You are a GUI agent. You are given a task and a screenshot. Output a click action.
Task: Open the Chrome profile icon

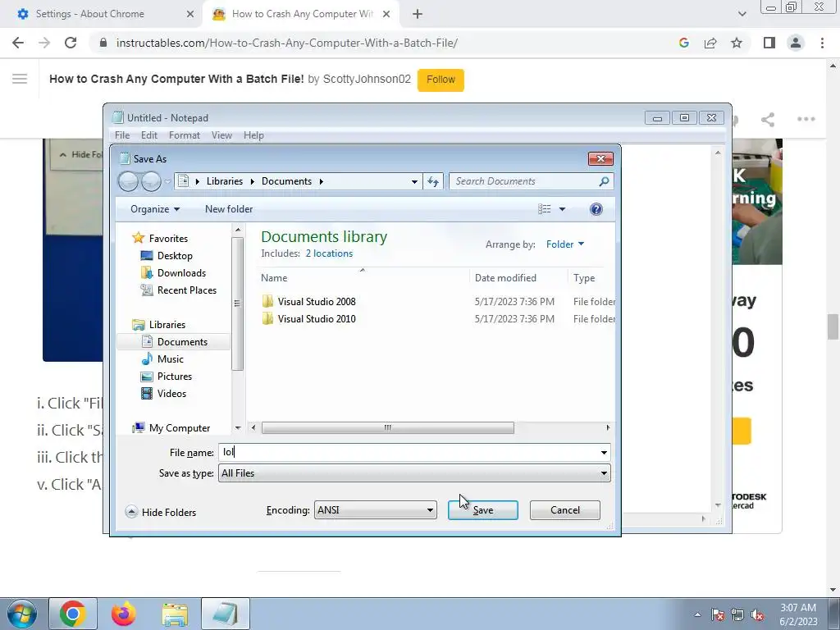point(796,43)
